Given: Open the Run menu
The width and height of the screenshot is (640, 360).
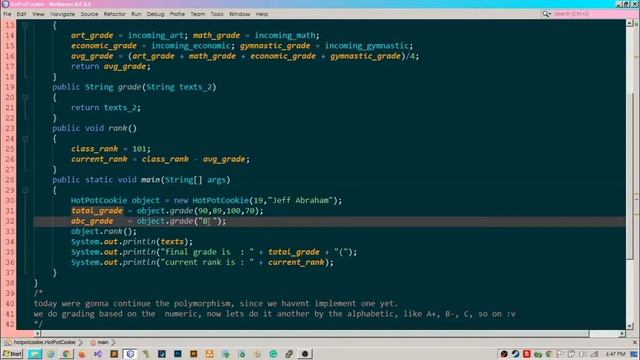Looking at the screenshot, I should pyautogui.click(x=136, y=14).
